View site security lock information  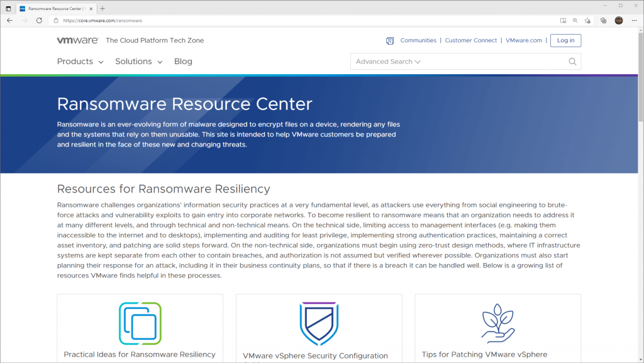coord(56,21)
